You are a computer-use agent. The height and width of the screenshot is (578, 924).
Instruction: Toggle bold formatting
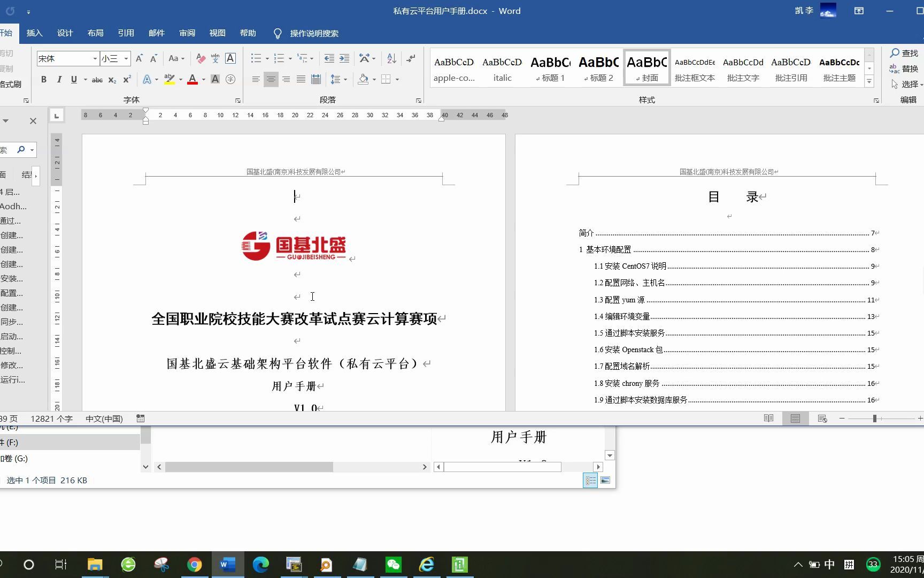coord(44,79)
